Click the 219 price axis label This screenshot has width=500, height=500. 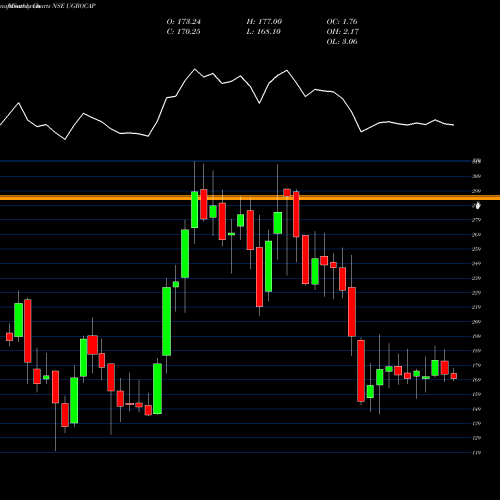(477, 307)
